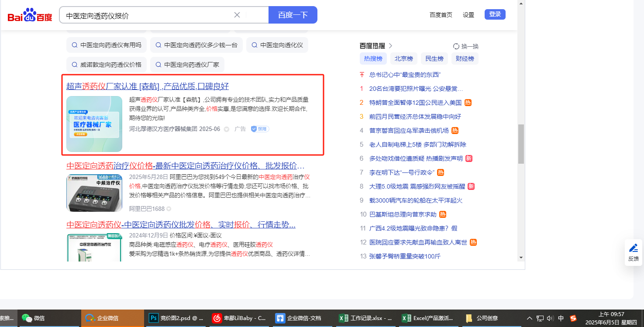Clear the search box with the X icon
This screenshot has width=644, height=327.
pyautogui.click(x=237, y=15)
